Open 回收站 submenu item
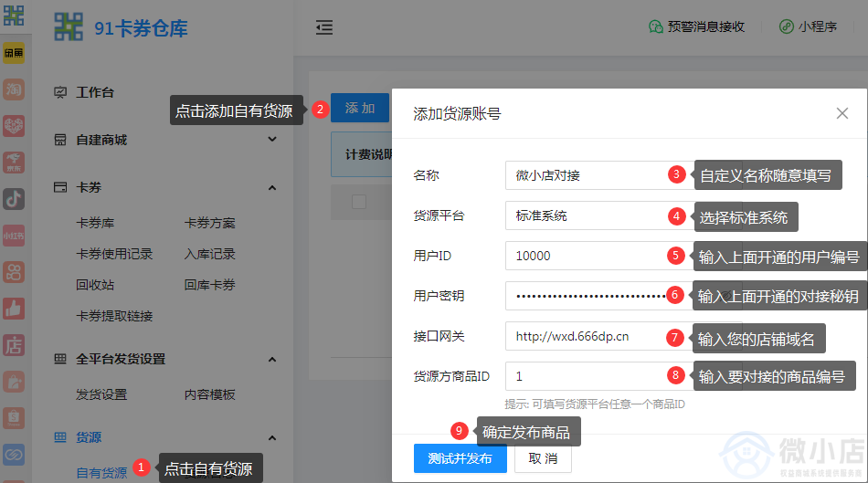The width and height of the screenshot is (868, 483). [x=95, y=285]
